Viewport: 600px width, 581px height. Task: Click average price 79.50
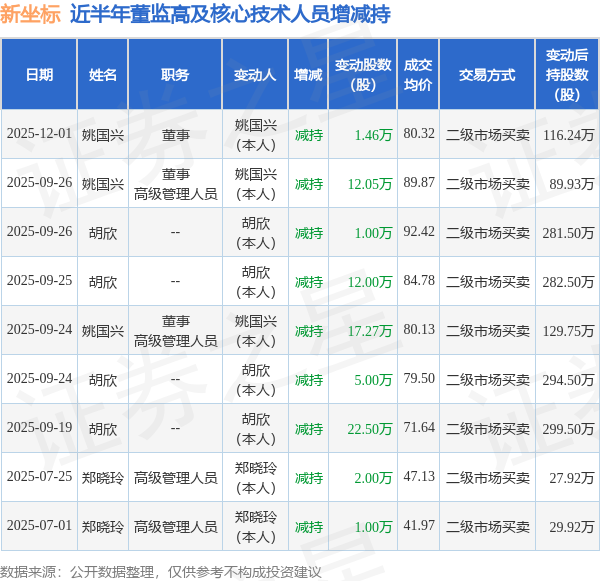419,379
